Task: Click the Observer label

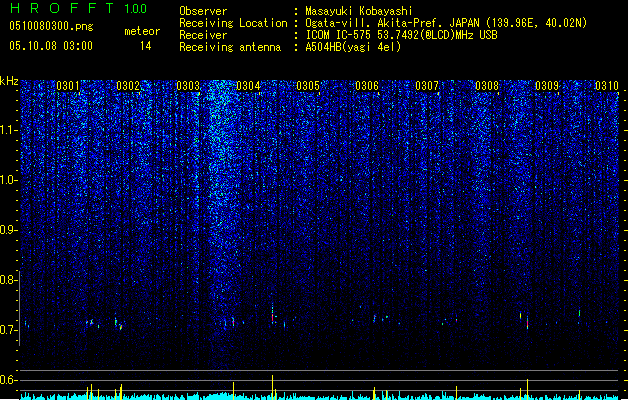Action: coord(203,11)
